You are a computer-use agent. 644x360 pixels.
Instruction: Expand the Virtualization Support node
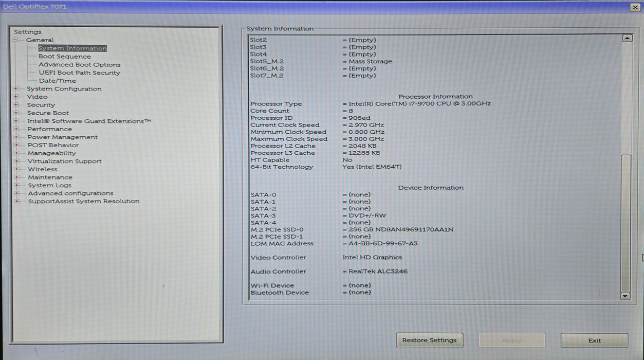click(x=16, y=161)
